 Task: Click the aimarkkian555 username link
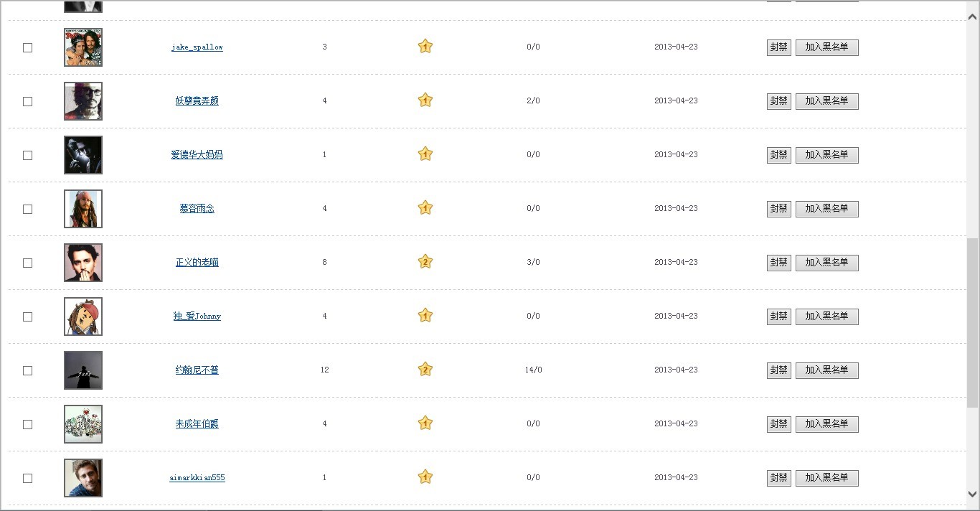[197, 478]
